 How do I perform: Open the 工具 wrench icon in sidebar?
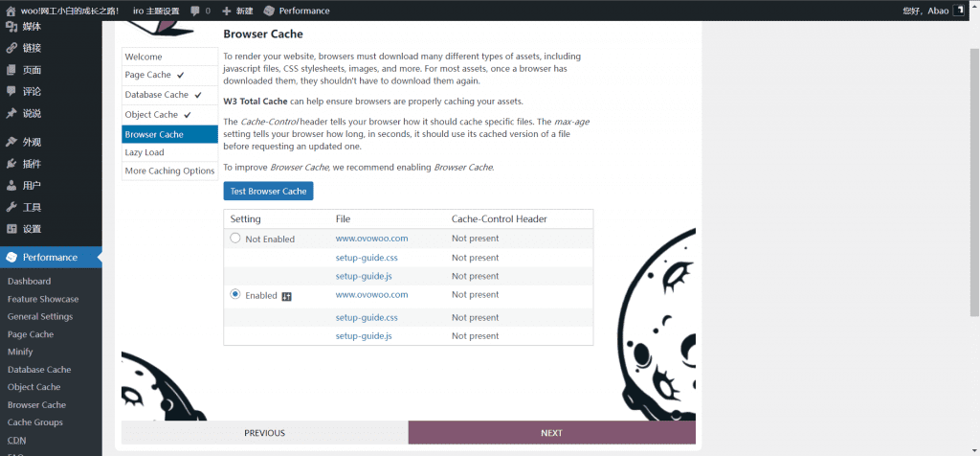[11, 207]
